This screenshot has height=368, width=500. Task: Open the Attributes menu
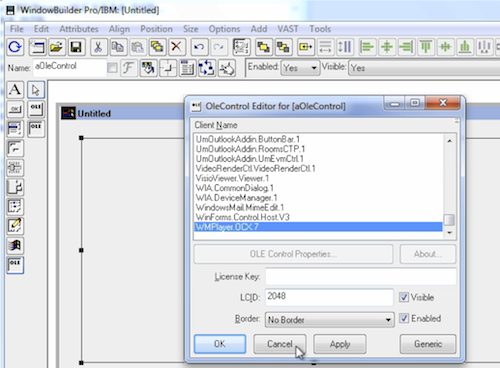pos(79,29)
